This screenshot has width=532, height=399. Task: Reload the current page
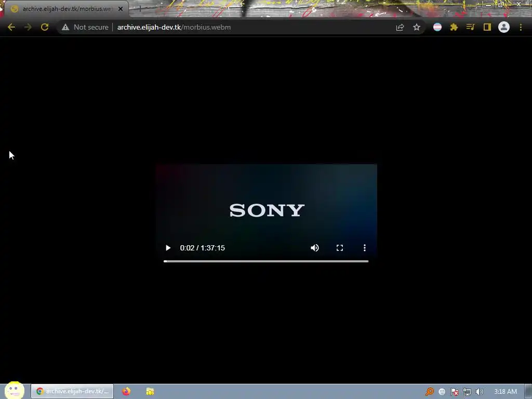[x=45, y=27]
